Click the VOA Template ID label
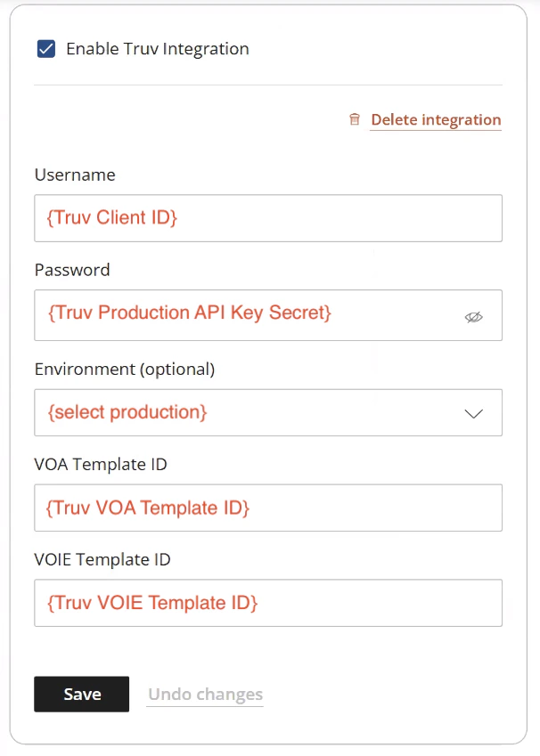Viewport: 540px width, 756px height. coord(100,464)
